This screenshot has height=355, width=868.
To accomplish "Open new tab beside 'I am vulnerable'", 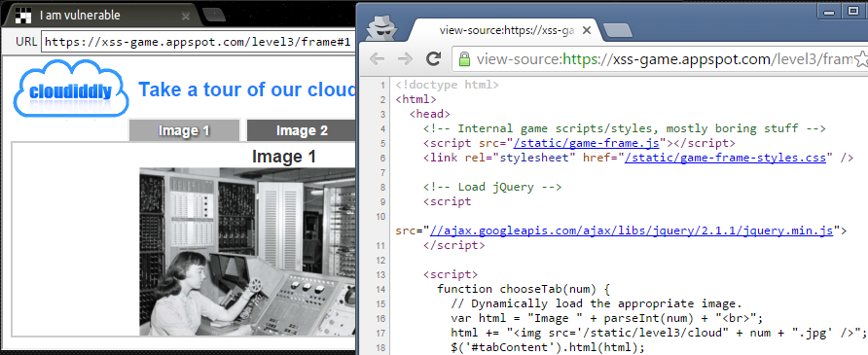I will pos(213,15).
